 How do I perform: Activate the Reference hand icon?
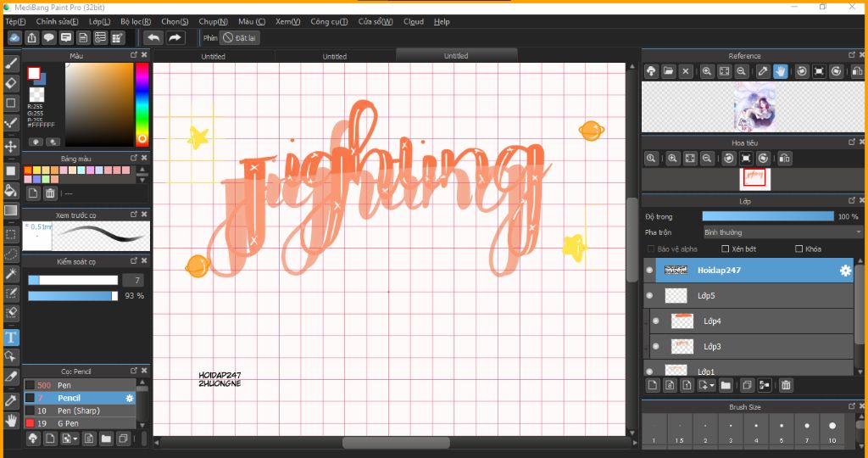click(x=781, y=71)
